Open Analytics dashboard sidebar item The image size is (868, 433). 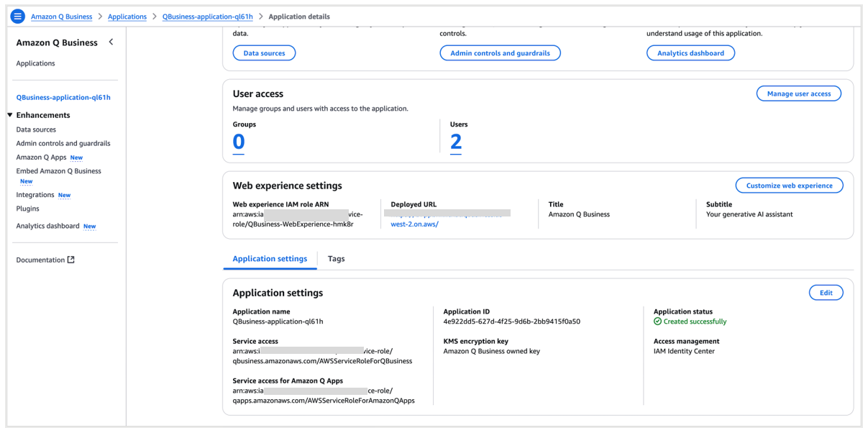click(x=47, y=226)
